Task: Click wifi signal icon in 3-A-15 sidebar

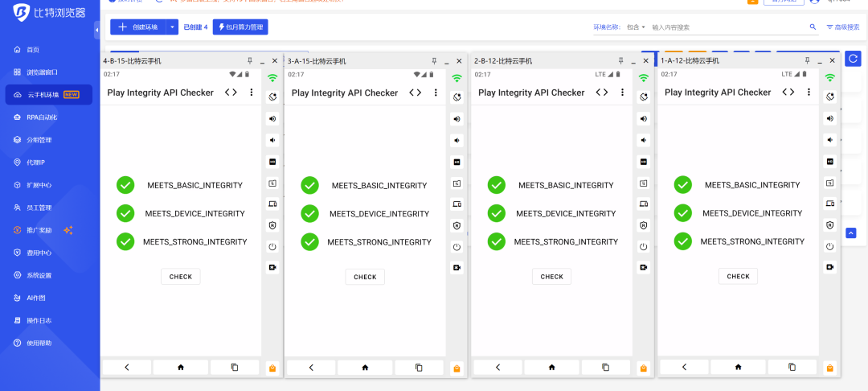Action: (x=457, y=78)
